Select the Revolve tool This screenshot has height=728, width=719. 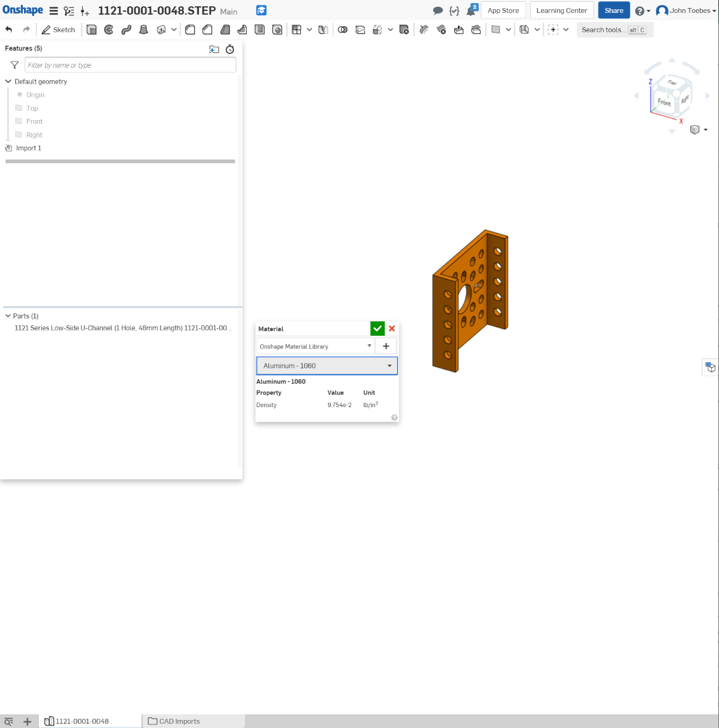(x=108, y=30)
